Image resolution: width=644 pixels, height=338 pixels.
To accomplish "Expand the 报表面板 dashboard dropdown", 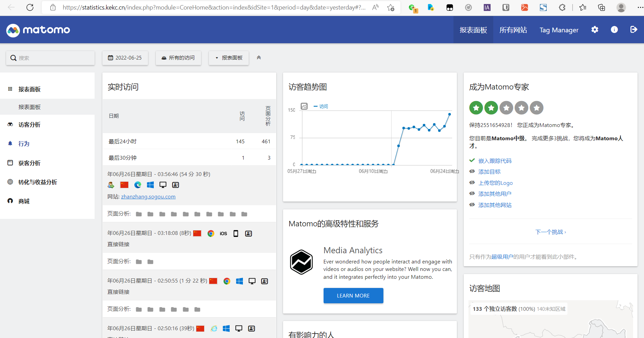I will click(229, 58).
